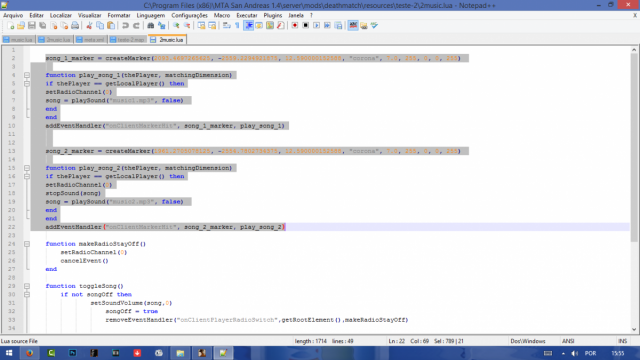Play back the recorded macro
This screenshot has width=640, height=360.
click(x=317, y=26)
